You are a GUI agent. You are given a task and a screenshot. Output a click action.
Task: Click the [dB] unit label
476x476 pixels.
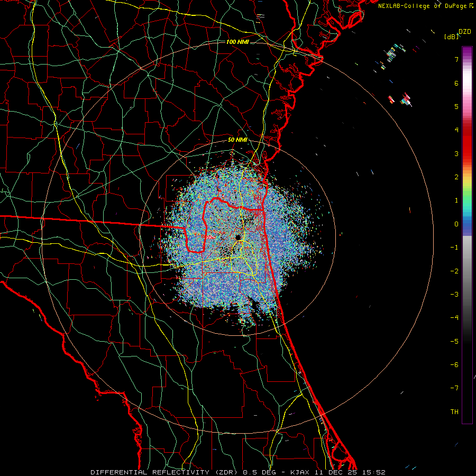click(452, 37)
